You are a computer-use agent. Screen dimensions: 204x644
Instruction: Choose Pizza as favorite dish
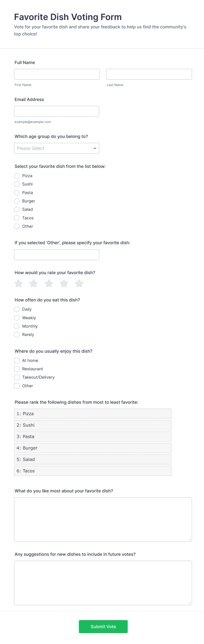pos(17,176)
